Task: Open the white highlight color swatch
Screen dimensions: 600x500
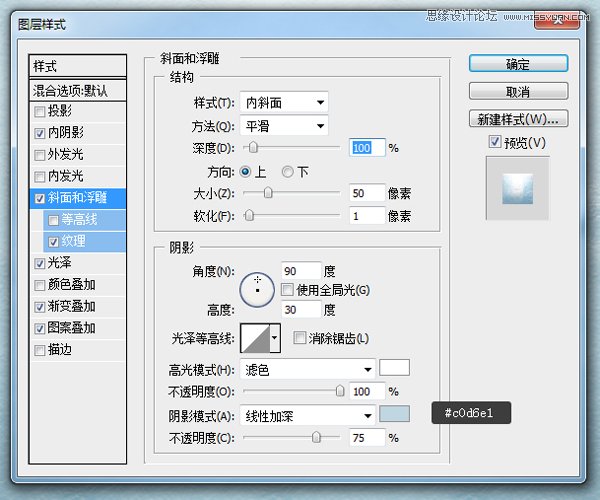Action: click(x=394, y=367)
